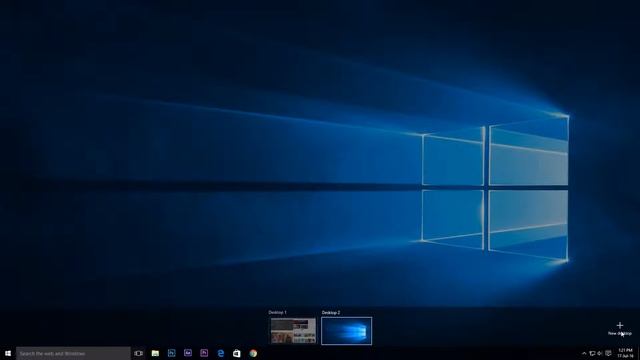The width and height of the screenshot is (640, 360).
Task: Click the Search the web and Windows box
Action: tap(73, 353)
